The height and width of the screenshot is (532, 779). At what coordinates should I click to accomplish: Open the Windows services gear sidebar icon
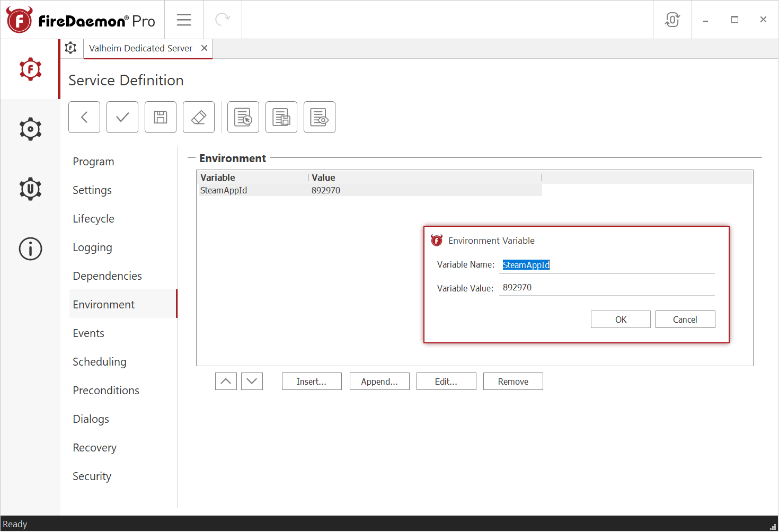click(x=30, y=129)
